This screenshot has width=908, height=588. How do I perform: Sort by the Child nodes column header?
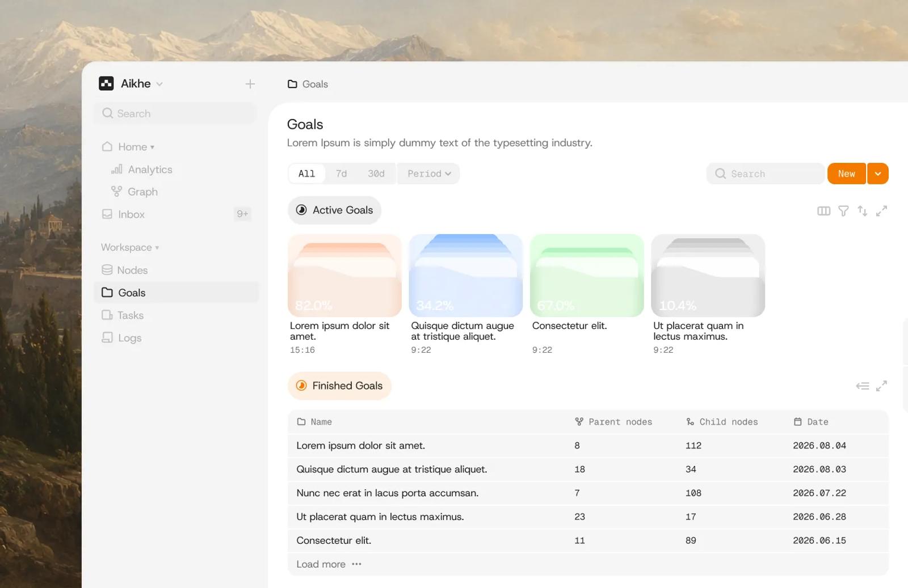(722, 422)
